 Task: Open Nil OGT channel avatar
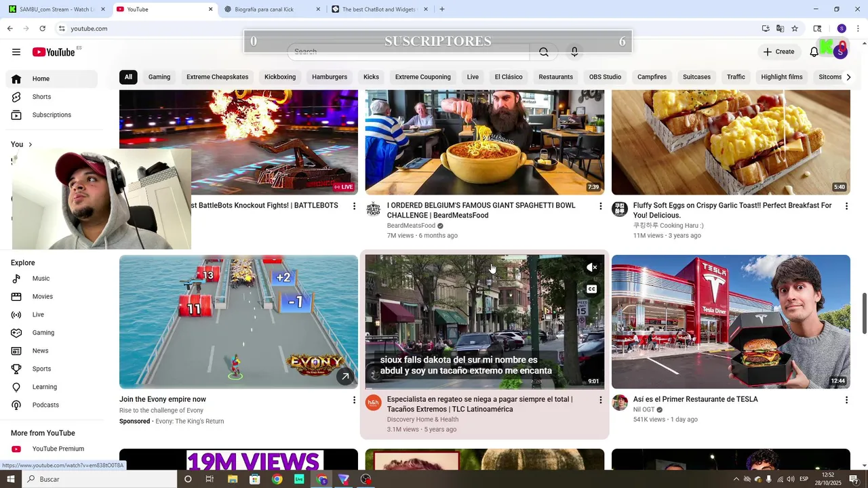coord(620,403)
